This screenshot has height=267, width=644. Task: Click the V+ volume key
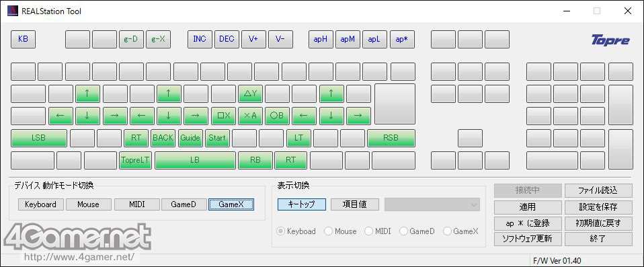click(253, 40)
